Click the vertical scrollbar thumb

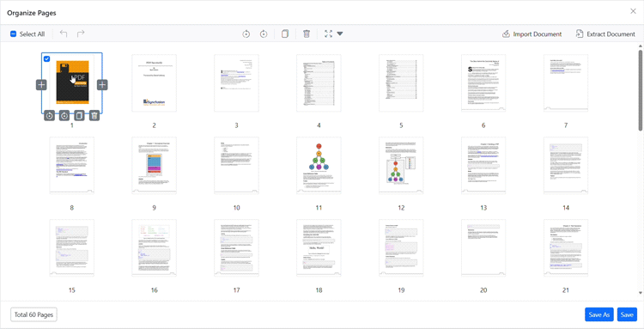(641, 90)
